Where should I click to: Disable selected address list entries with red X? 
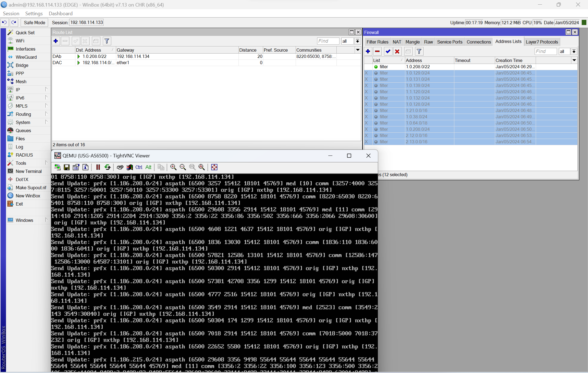coord(397,51)
